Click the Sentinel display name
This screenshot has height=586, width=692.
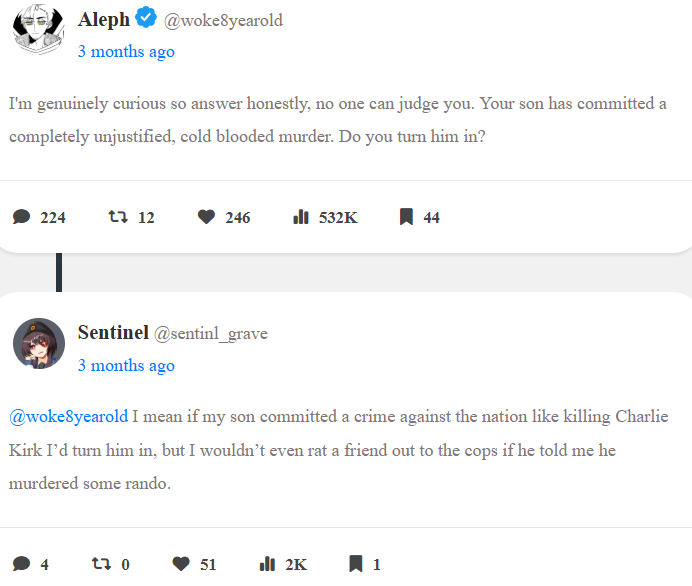point(113,332)
